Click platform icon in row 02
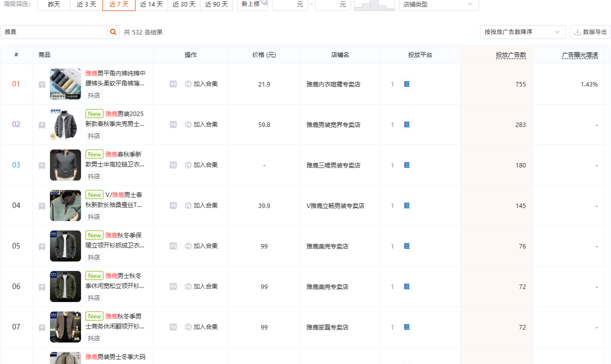This screenshot has height=364, width=611. (406, 124)
